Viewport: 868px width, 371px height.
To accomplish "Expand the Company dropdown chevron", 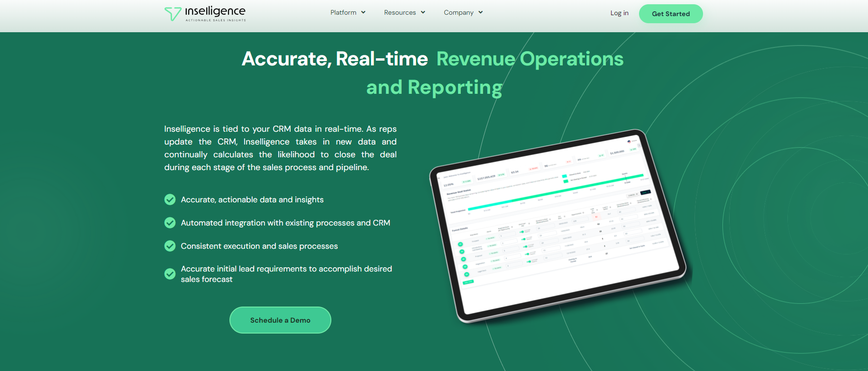I will [x=480, y=13].
